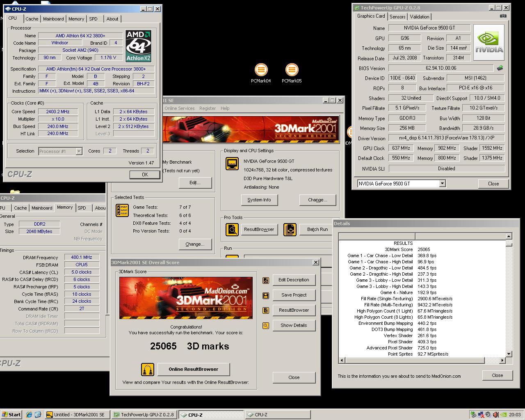The height and width of the screenshot is (420, 525).
Task: Open the Register menu in 3DMark
Action: (208, 108)
